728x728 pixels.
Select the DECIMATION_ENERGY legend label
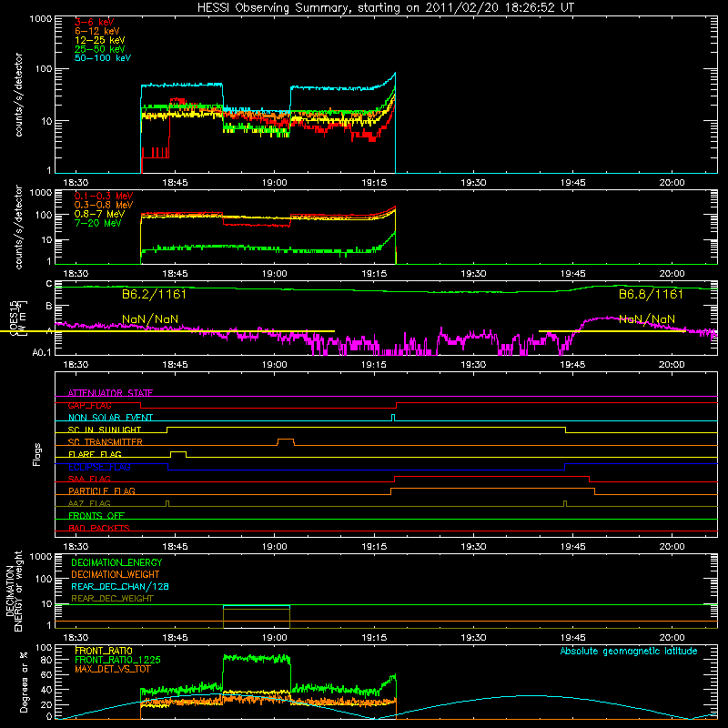(x=116, y=562)
